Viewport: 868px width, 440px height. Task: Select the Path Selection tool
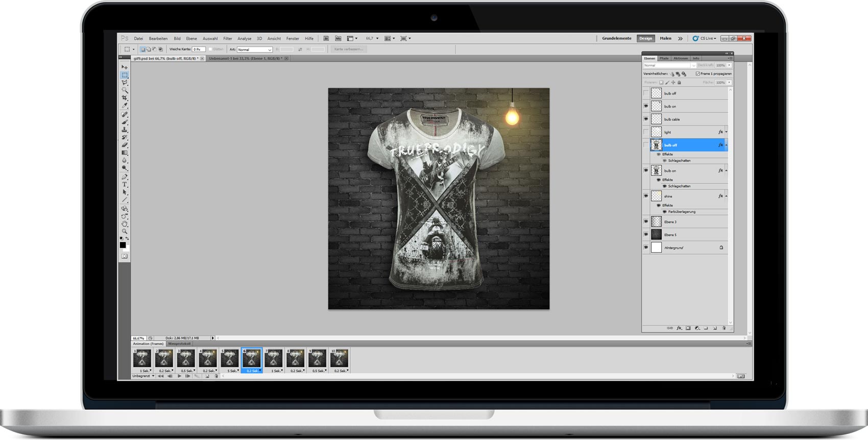tap(124, 192)
